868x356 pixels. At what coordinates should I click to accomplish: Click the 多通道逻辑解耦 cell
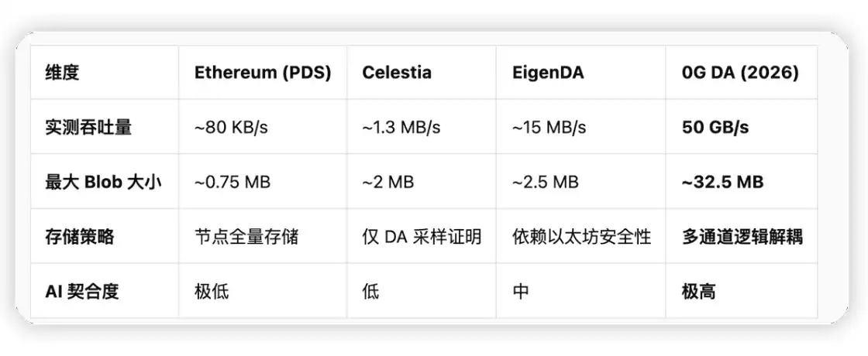(742, 237)
